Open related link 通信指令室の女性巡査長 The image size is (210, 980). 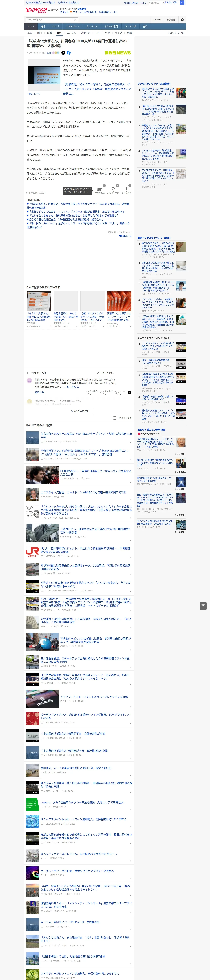click(65, 220)
